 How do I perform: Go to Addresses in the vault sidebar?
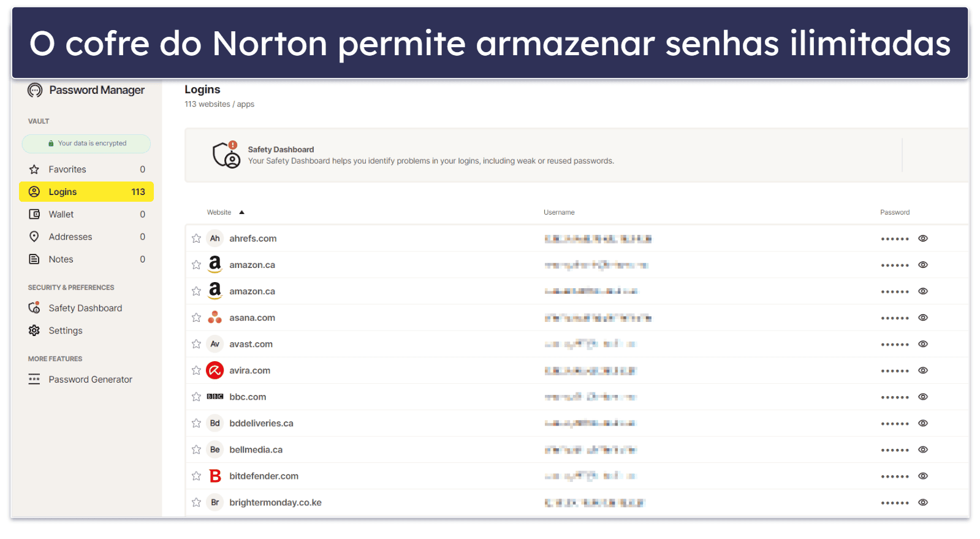tap(70, 237)
